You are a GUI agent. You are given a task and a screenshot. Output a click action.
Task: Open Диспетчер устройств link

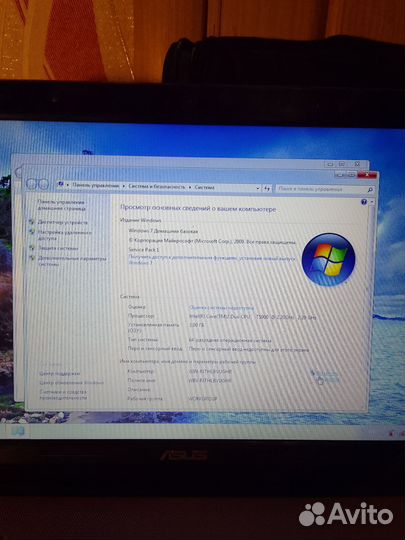(62, 222)
